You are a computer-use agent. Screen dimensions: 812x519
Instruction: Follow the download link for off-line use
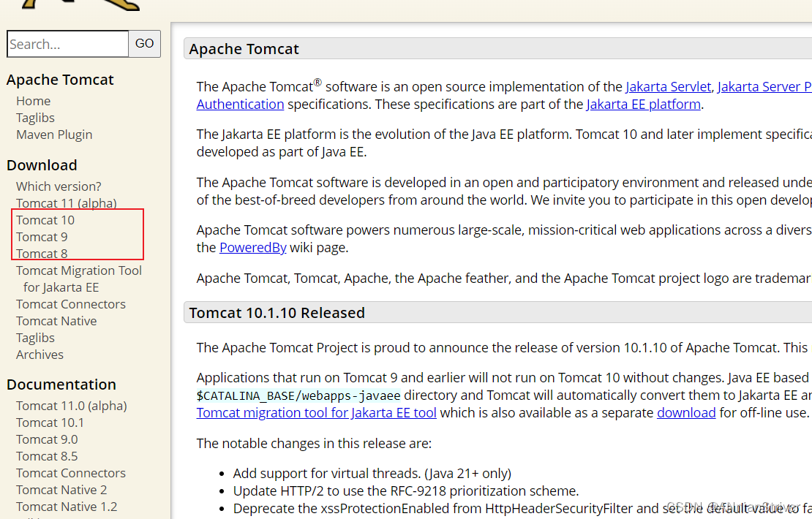pyautogui.click(x=686, y=412)
